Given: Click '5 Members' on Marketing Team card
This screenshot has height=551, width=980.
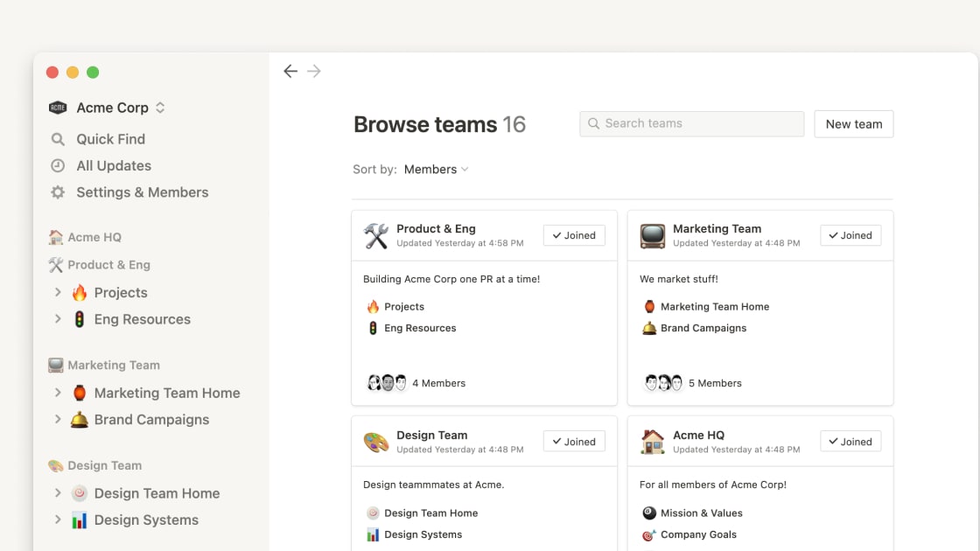Looking at the screenshot, I should pyautogui.click(x=715, y=383).
